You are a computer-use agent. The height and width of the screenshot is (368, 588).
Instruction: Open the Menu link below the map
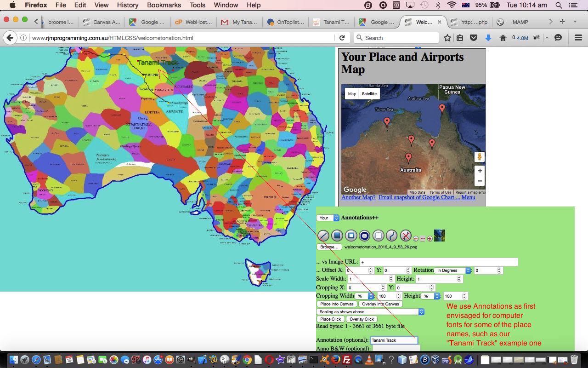click(468, 197)
